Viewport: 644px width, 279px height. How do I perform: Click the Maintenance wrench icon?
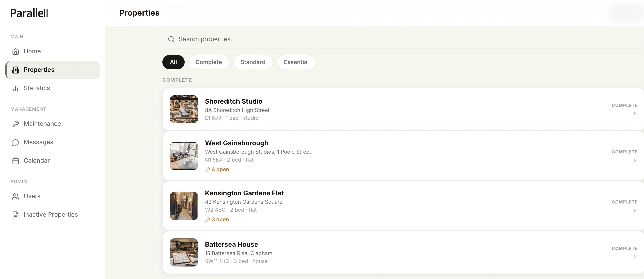point(16,124)
